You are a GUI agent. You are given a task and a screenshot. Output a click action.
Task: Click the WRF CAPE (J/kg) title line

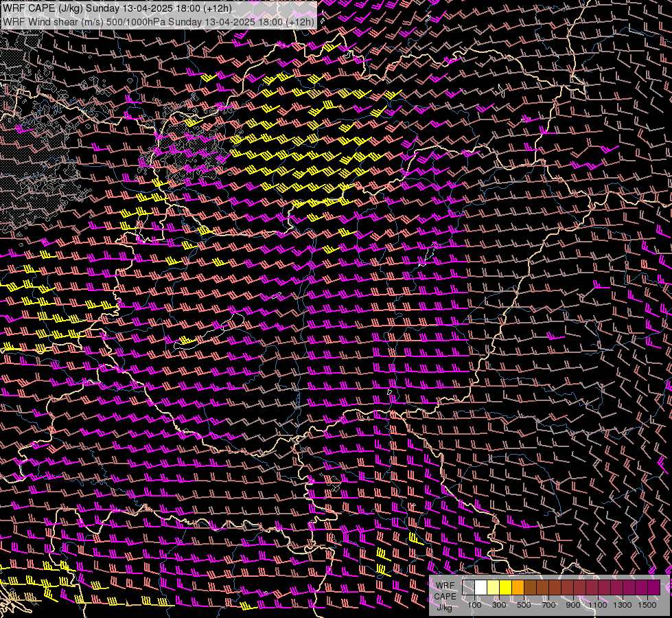(x=117, y=8)
